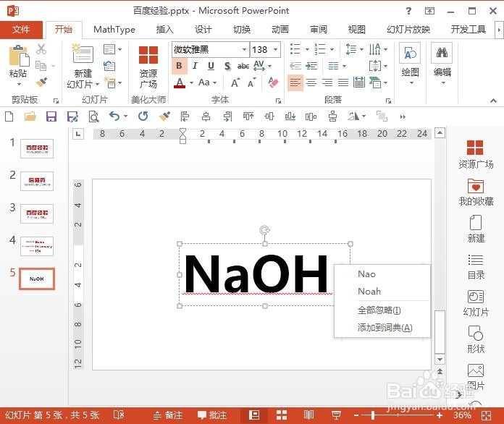Click the decrease indent icon
This screenshot has width=504, height=424.
(x=295, y=66)
